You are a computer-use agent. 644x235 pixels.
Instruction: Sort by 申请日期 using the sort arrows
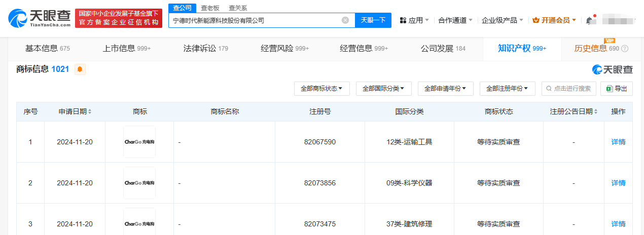point(90,111)
